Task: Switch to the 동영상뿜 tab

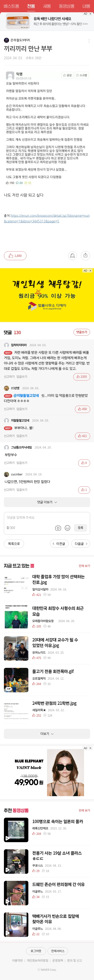Action: coord(67,6)
